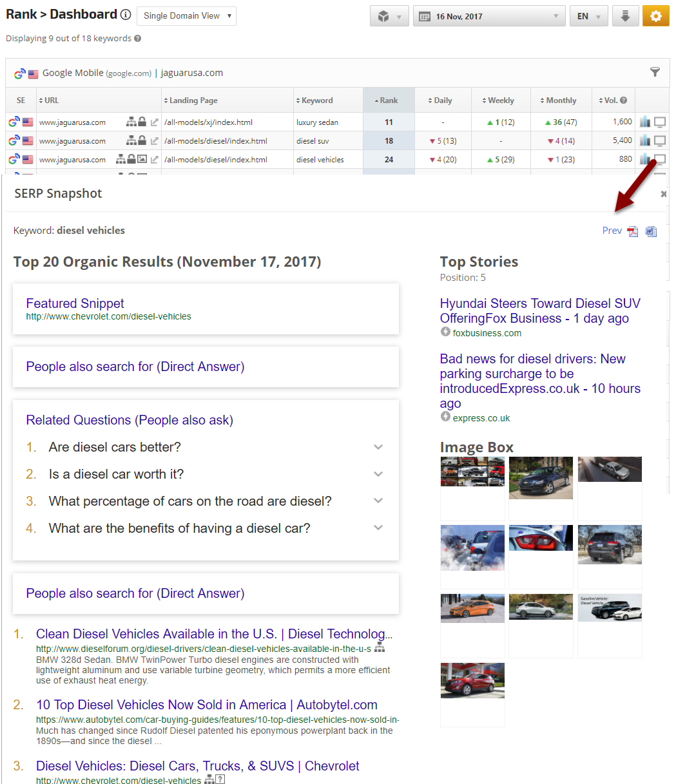Open chevrolet.com/diesel-vehicles snippet URL
676x784 pixels.
click(108, 316)
